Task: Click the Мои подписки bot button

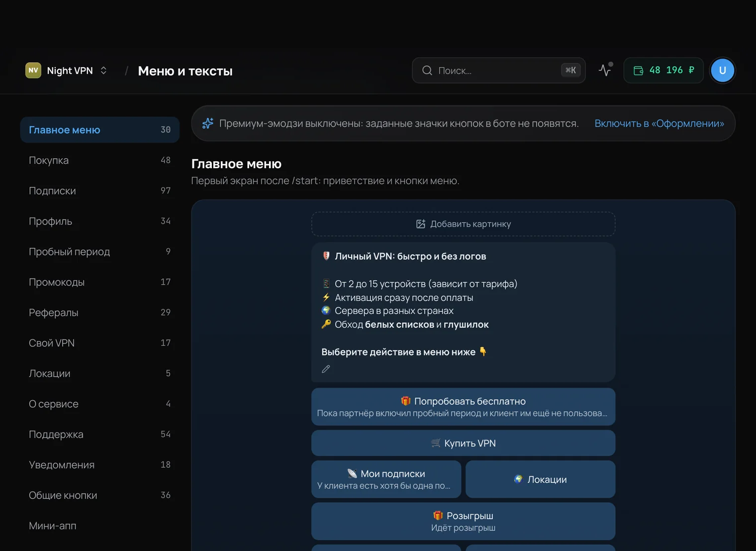Action: coord(386,479)
